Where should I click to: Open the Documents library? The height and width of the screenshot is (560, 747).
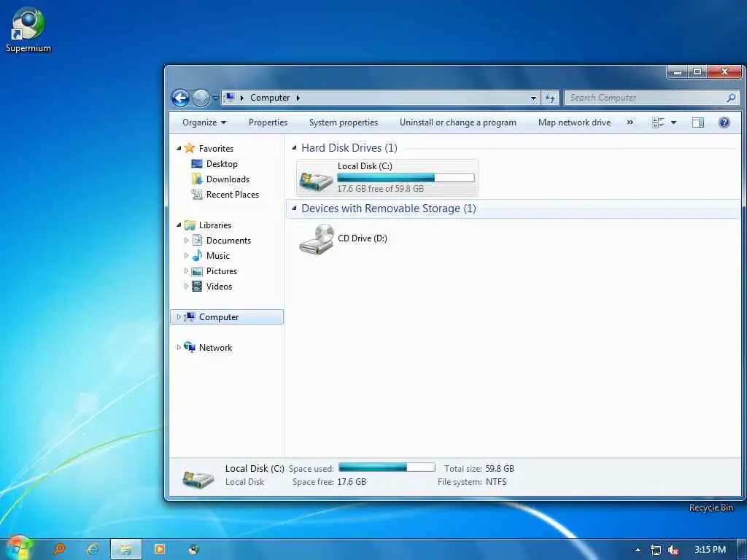coord(228,241)
